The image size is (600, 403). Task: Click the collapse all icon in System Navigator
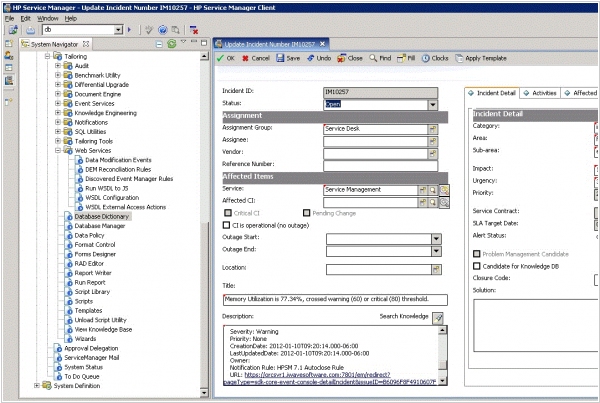pos(159,44)
